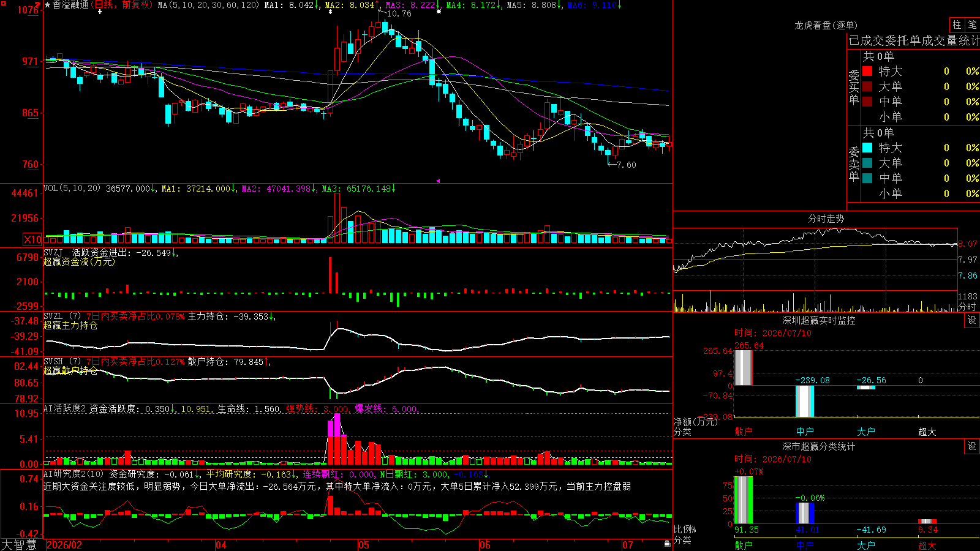Click the 大户 label in 深市超赢分类统计
The height and width of the screenshot is (551, 980).
(866, 545)
